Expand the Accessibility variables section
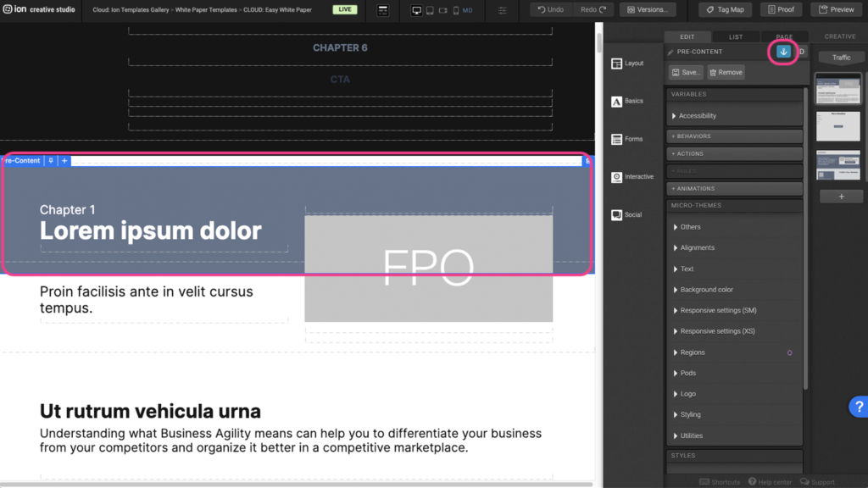This screenshot has height=488, width=868. click(x=698, y=115)
